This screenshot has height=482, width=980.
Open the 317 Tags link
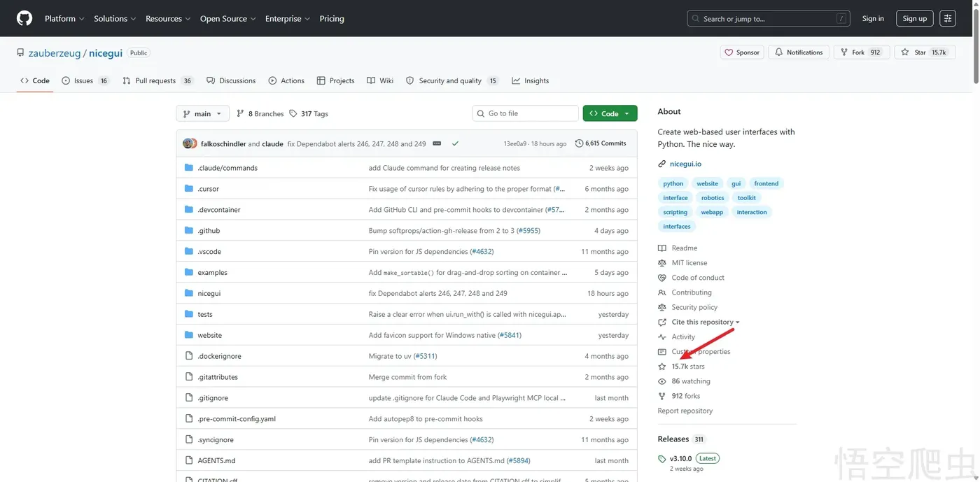coord(309,114)
